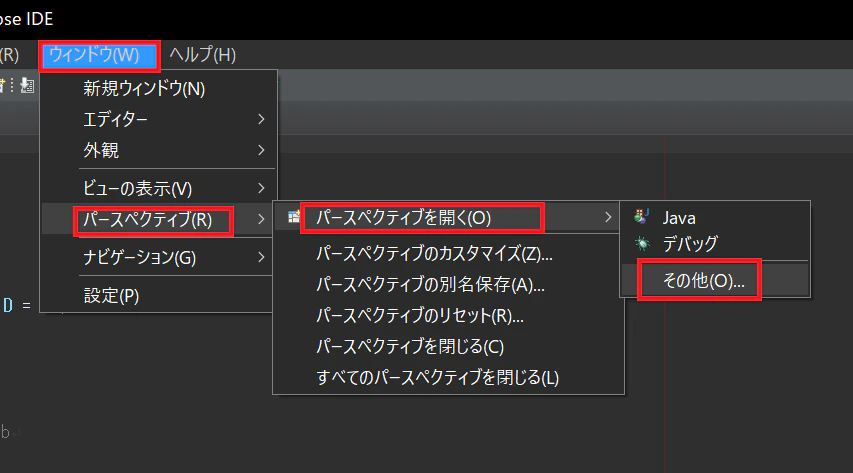Expand the エディター submenu arrow
Screen dimensions: 853x473
coord(261,119)
